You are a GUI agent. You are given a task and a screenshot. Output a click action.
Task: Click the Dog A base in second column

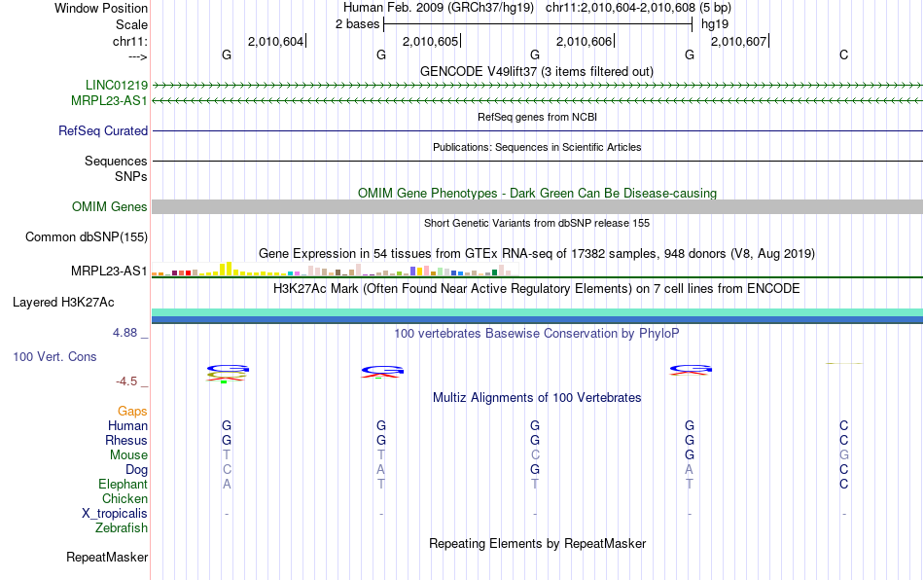coord(381,470)
